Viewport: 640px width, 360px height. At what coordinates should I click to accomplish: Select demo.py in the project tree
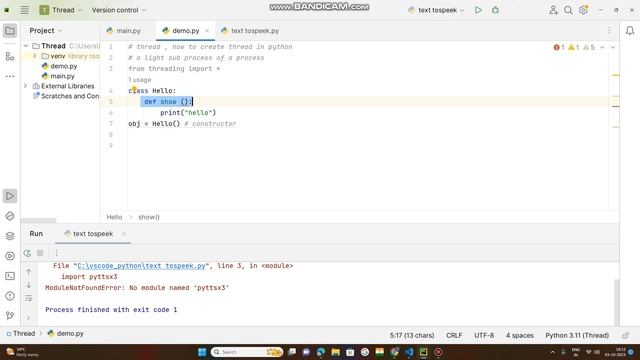coord(59,66)
